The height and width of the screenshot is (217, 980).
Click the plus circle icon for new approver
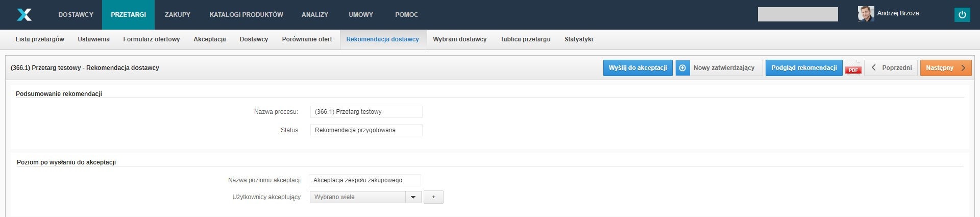coord(682,68)
